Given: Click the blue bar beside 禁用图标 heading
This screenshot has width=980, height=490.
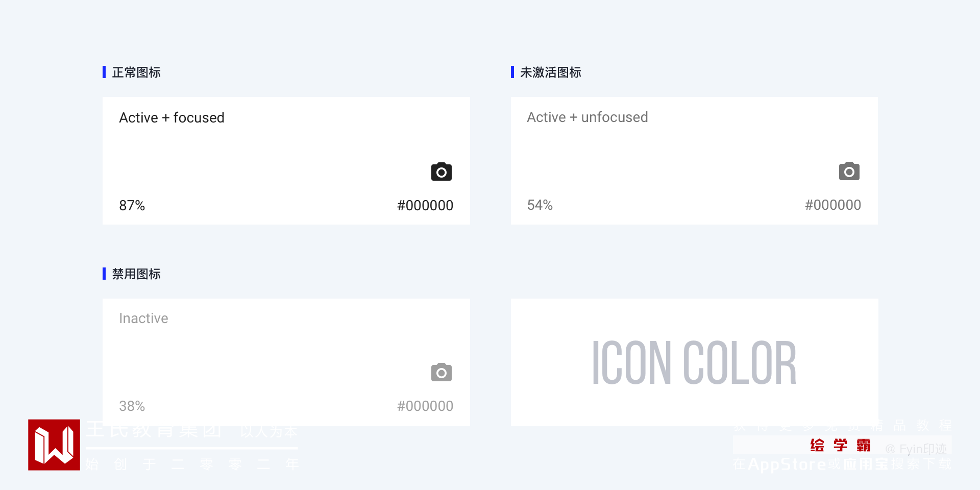Looking at the screenshot, I should (x=104, y=274).
